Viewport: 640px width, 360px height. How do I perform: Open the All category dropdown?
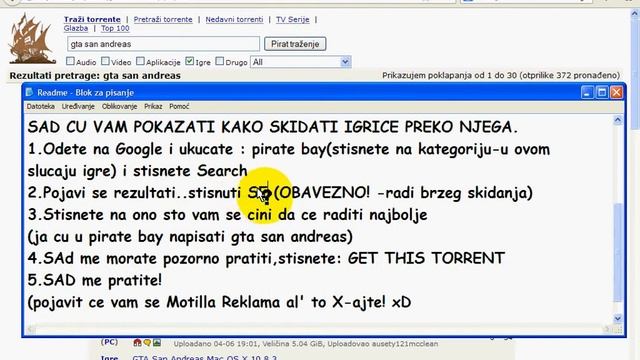point(300,62)
